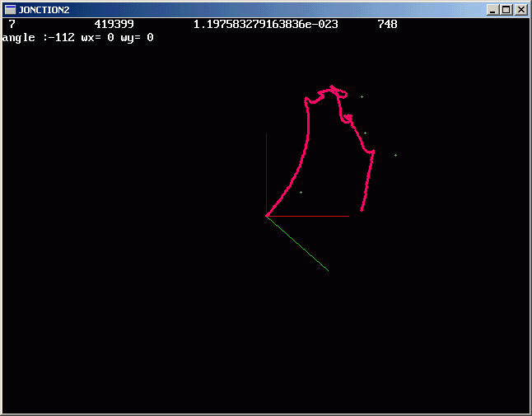532x416 pixels.
Task: Click the topmost peak of the pink outline
Action: click(x=332, y=86)
